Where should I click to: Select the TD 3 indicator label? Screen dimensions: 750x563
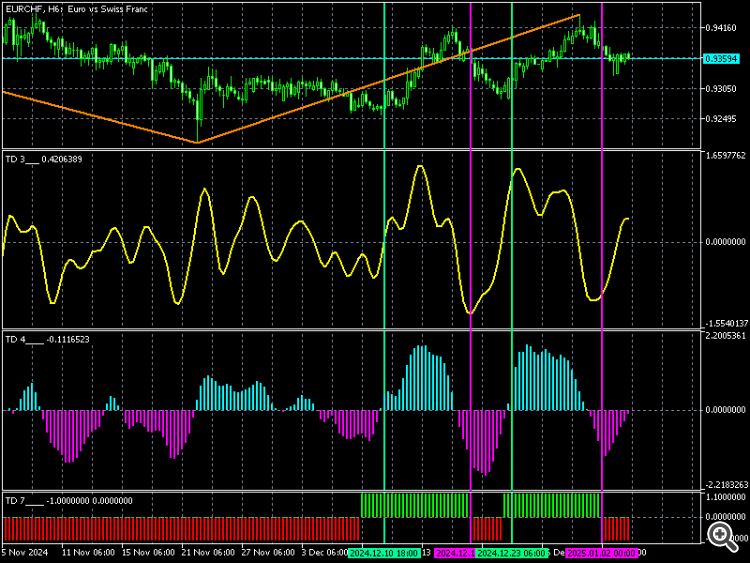44,159
